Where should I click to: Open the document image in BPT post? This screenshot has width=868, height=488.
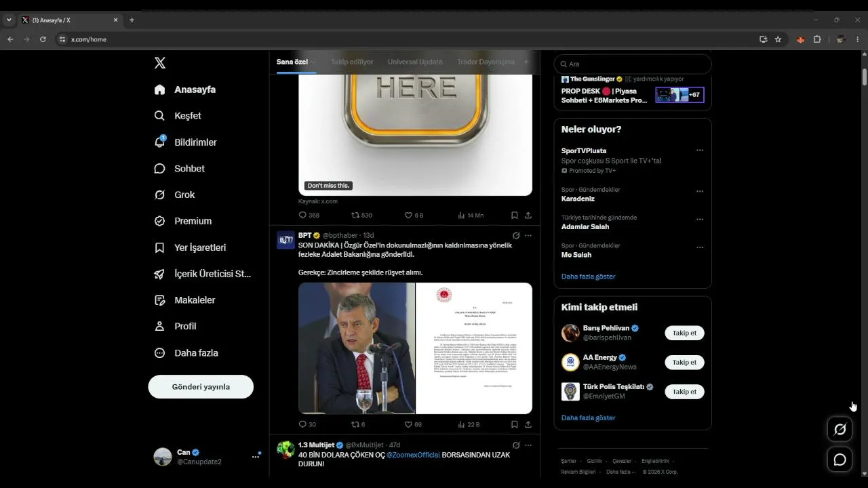coord(474,348)
